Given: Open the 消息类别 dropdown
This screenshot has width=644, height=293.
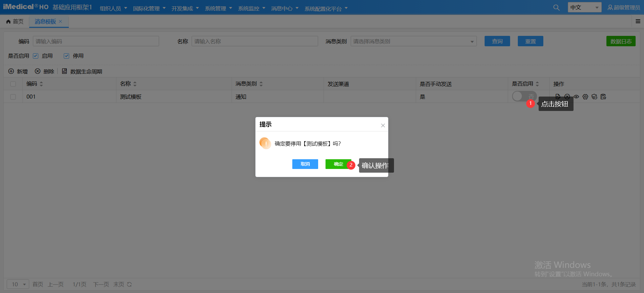Looking at the screenshot, I should click(413, 41).
